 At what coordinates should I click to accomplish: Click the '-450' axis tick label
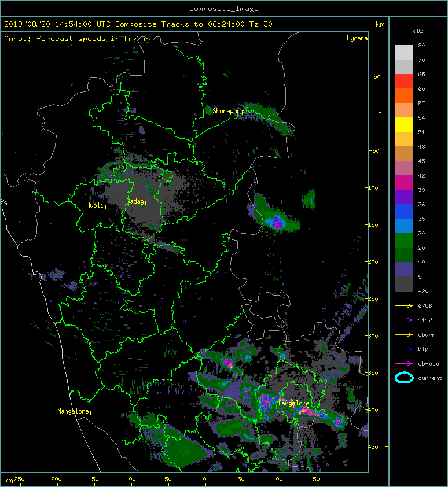pyautogui.click(x=371, y=447)
